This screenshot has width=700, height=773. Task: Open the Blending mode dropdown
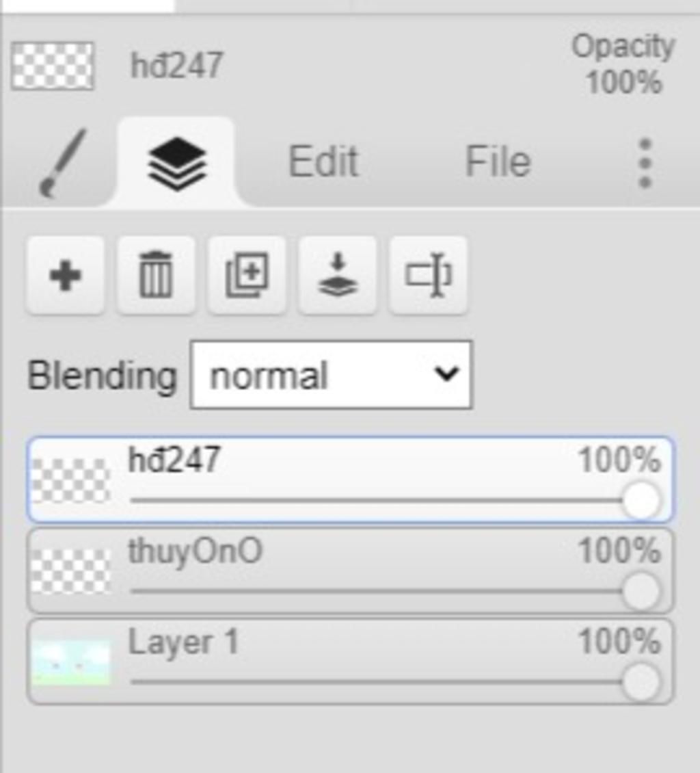click(x=331, y=375)
